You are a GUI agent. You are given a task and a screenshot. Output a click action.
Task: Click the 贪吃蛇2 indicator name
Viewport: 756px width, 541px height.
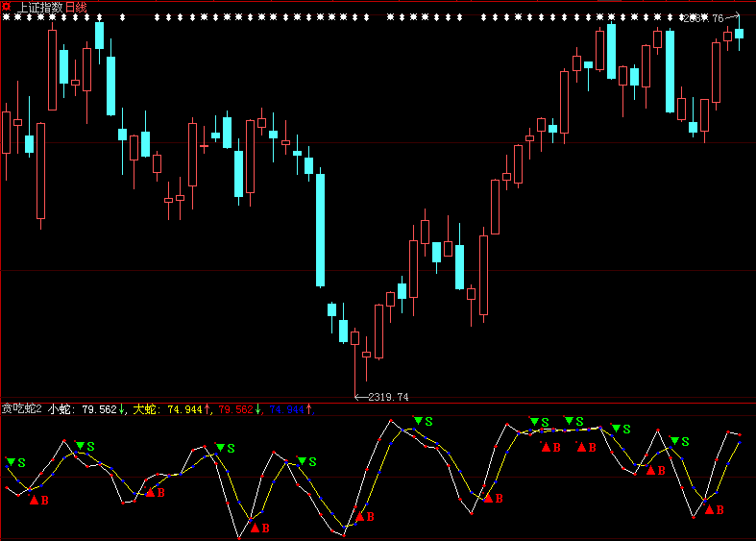pos(22,409)
